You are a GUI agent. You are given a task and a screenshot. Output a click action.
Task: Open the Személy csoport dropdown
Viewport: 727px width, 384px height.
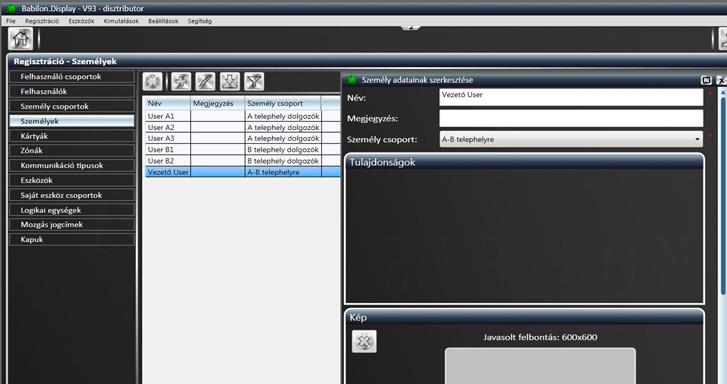pos(571,139)
